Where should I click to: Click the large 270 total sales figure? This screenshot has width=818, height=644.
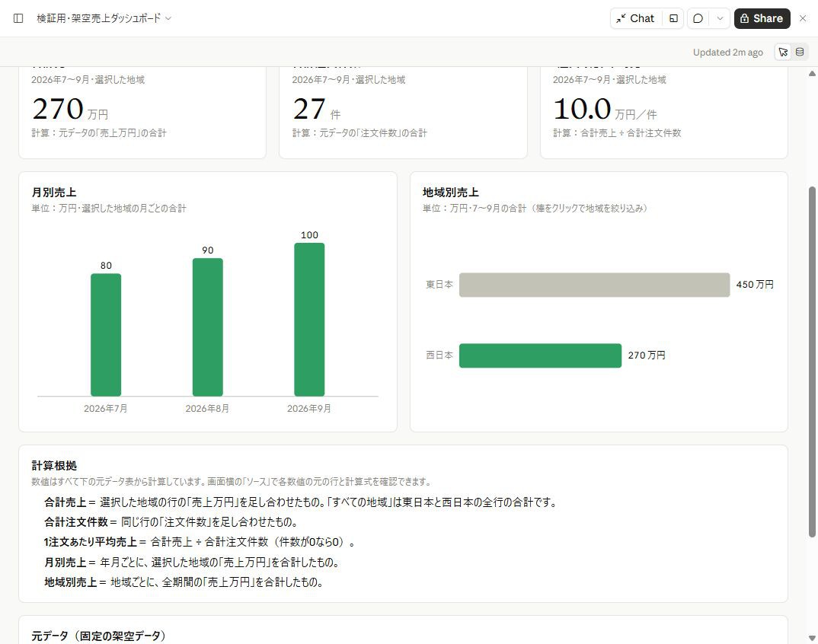coord(57,108)
